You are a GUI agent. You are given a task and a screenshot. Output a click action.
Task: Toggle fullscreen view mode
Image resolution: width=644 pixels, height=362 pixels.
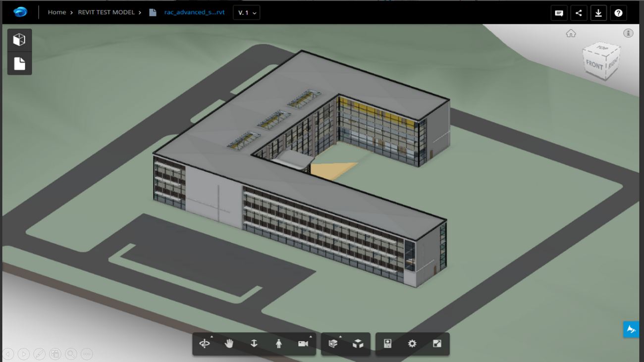[x=437, y=343]
